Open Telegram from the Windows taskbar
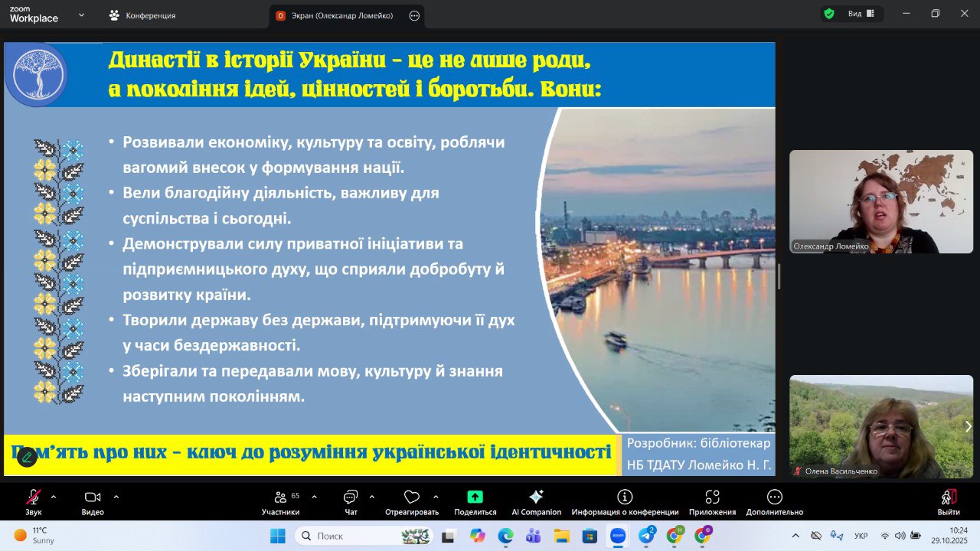The image size is (980, 551). click(x=646, y=536)
